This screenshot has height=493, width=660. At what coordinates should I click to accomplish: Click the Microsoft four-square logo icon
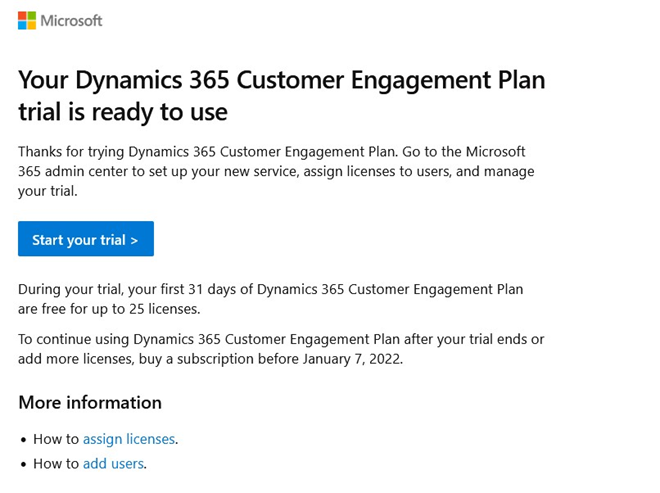point(27,20)
